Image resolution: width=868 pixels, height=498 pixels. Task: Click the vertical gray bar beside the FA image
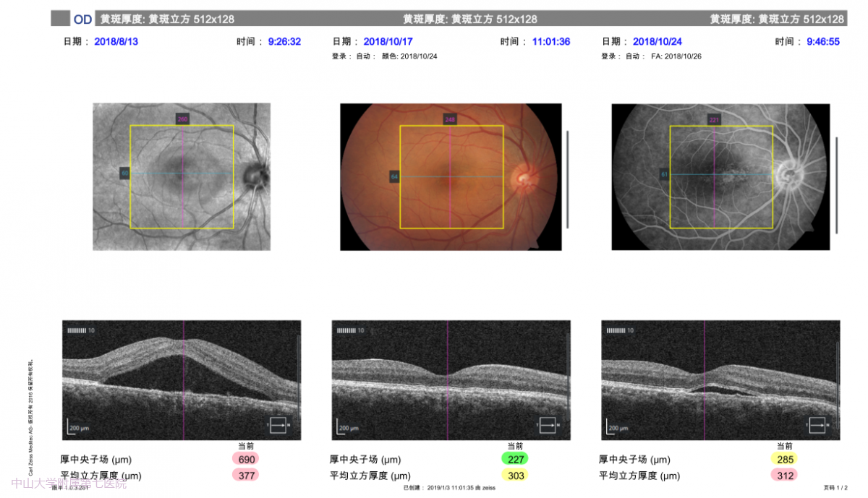pyautogui.click(x=837, y=185)
